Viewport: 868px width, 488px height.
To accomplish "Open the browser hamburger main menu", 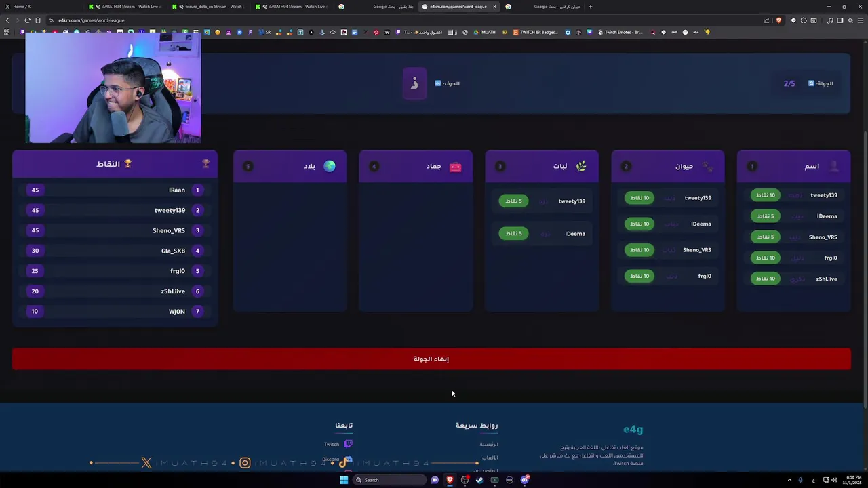I will coord(860,20).
